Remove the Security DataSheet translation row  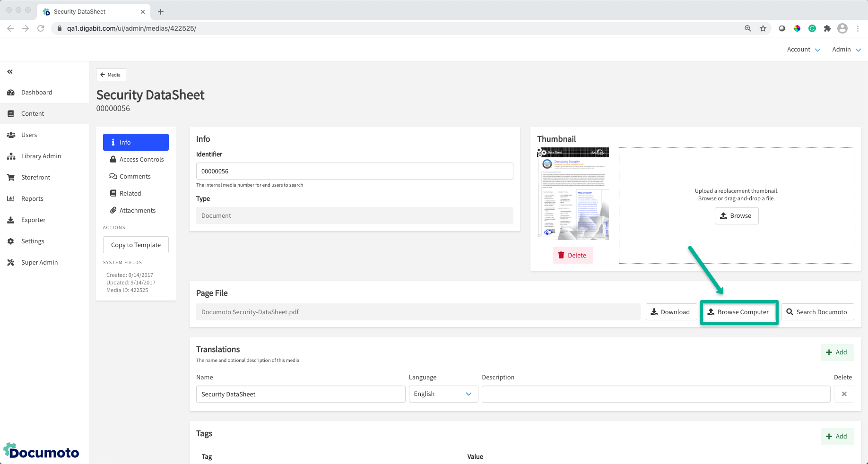[x=844, y=394]
